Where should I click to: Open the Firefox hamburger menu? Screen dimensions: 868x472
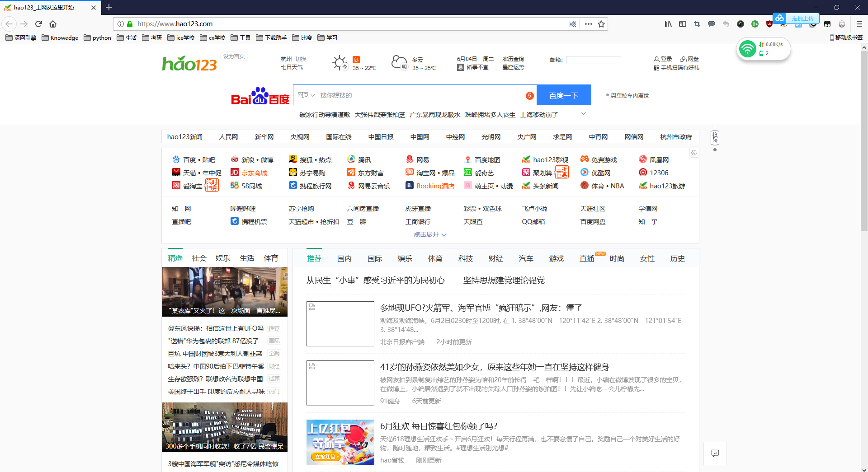point(859,24)
